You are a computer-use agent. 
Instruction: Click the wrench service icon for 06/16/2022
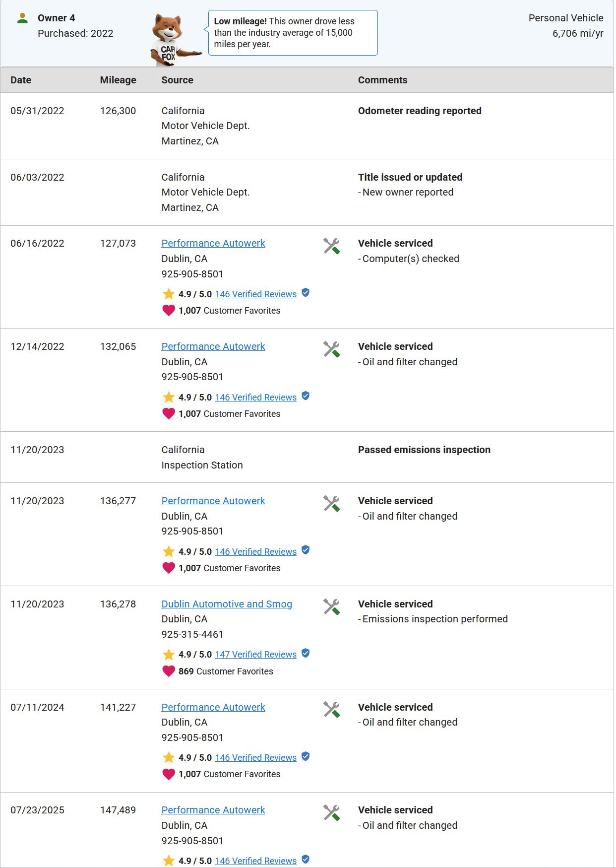pyautogui.click(x=331, y=246)
